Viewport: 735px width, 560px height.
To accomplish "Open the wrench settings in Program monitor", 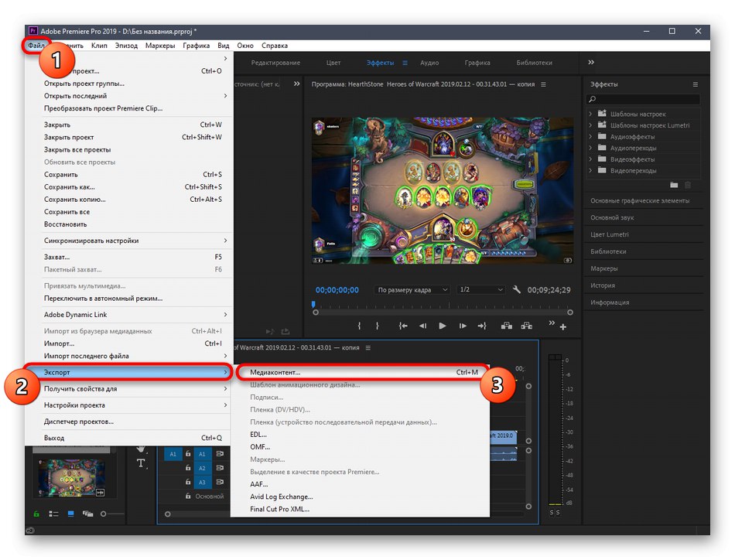I will [x=517, y=289].
